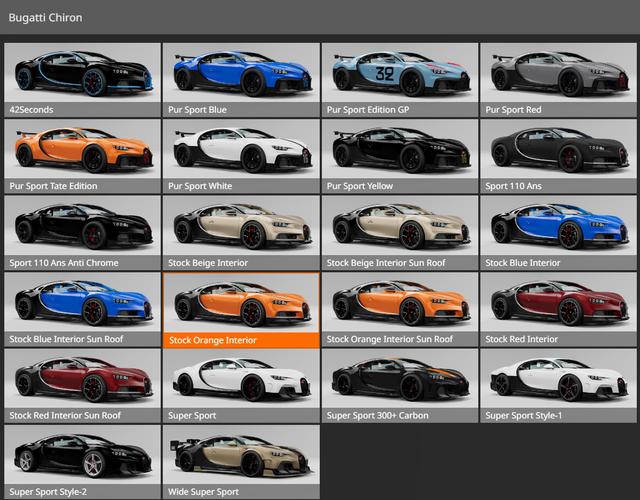Choose the Pur Sport Blue variant

point(241,80)
